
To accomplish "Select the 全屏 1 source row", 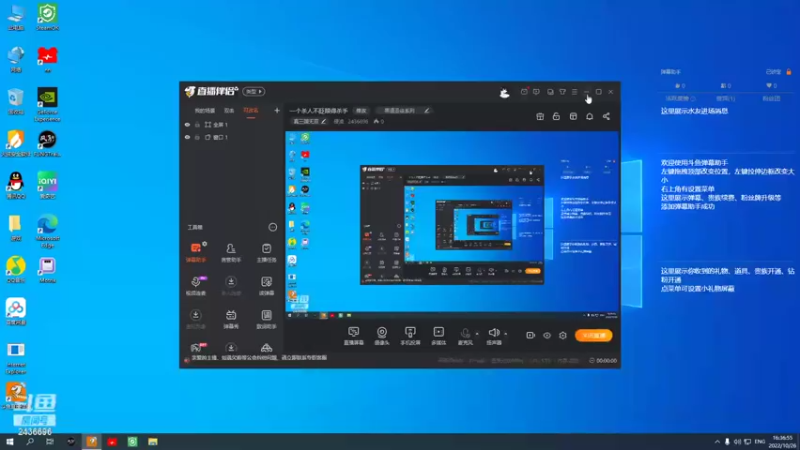I will (x=232, y=124).
